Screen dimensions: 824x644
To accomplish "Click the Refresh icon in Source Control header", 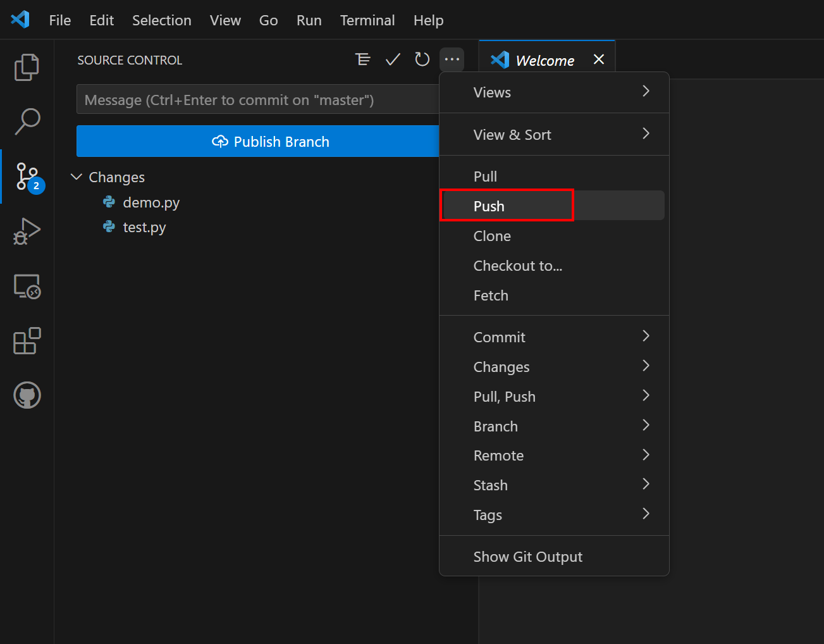I will (x=422, y=59).
